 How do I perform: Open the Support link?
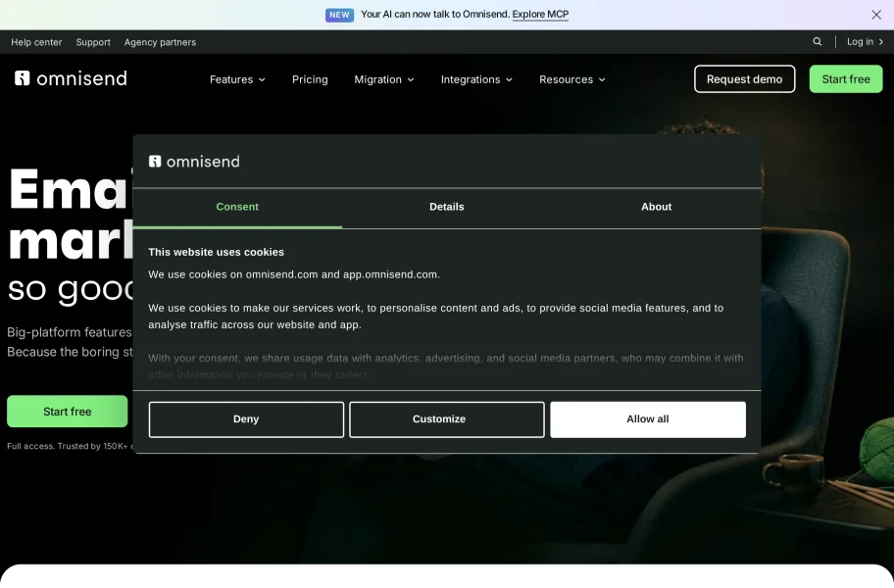93,42
